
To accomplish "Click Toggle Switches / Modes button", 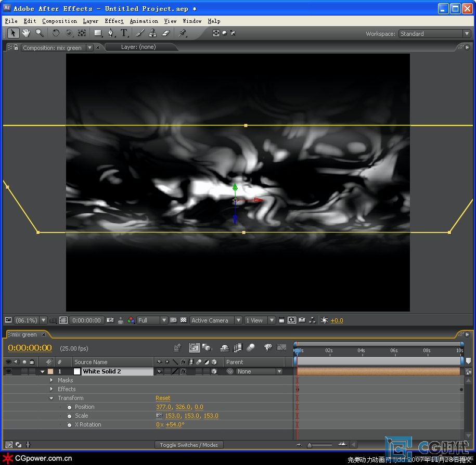I will (x=189, y=445).
